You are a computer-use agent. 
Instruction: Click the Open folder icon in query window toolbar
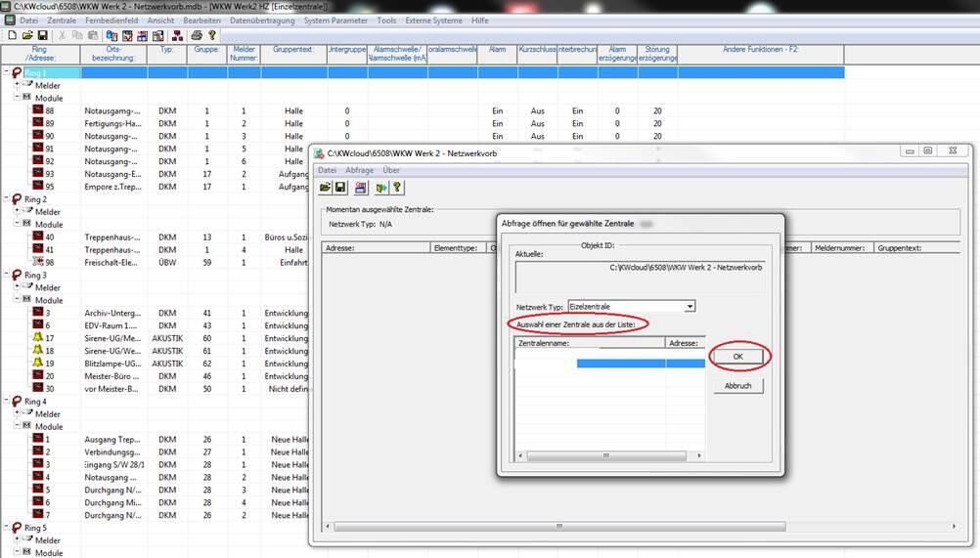[325, 188]
